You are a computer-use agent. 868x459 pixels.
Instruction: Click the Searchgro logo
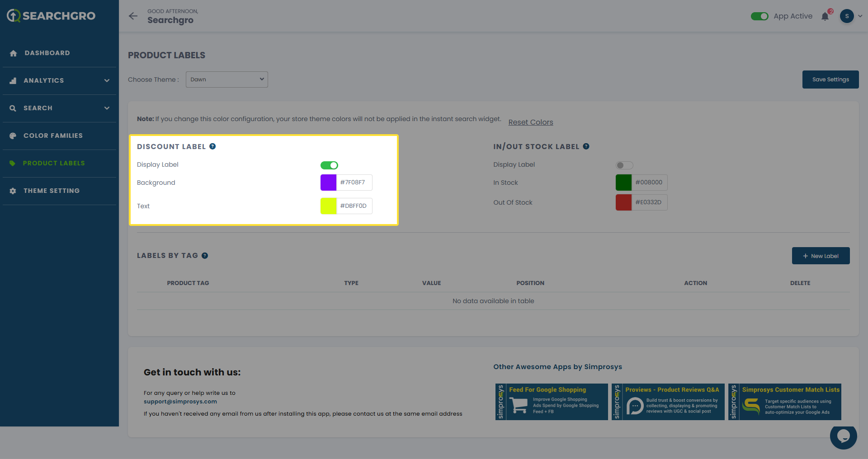pos(51,16)
